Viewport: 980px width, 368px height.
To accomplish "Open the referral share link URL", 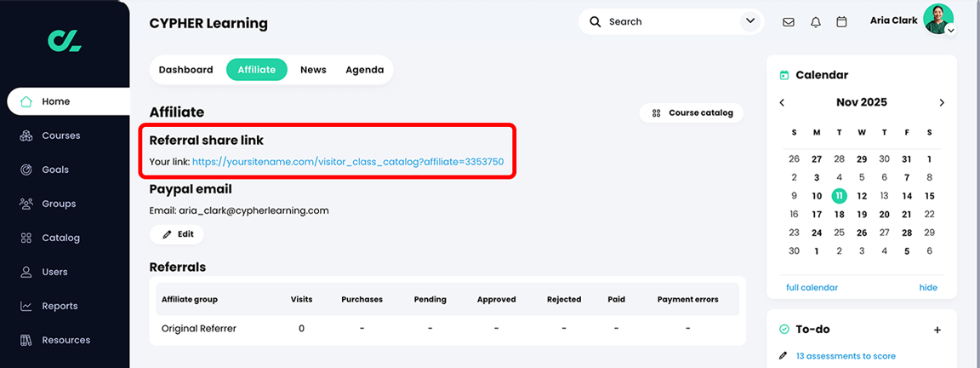I will coord(347,162).
